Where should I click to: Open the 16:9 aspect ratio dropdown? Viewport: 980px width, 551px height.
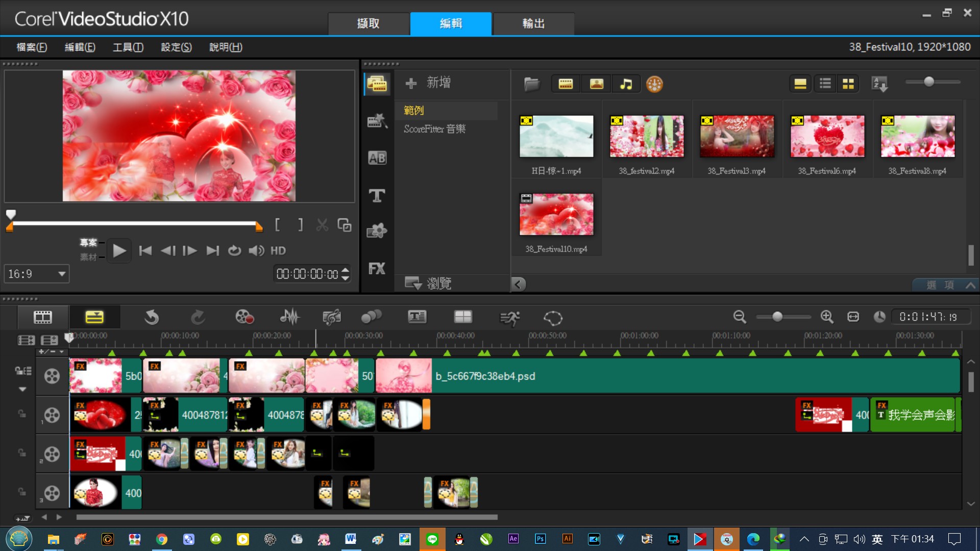(x=36, y=274)
